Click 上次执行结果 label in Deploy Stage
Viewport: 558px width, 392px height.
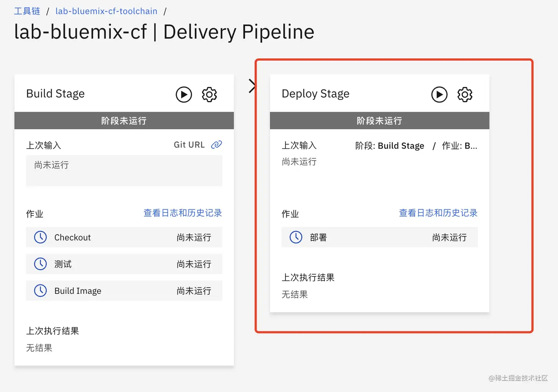(x=308, y=277)
